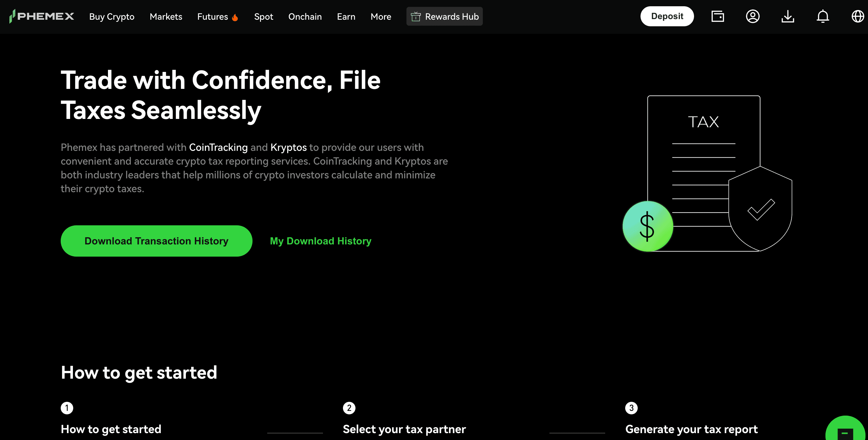
Task: Follow the CoinTracking link
Action: [218, 147]
